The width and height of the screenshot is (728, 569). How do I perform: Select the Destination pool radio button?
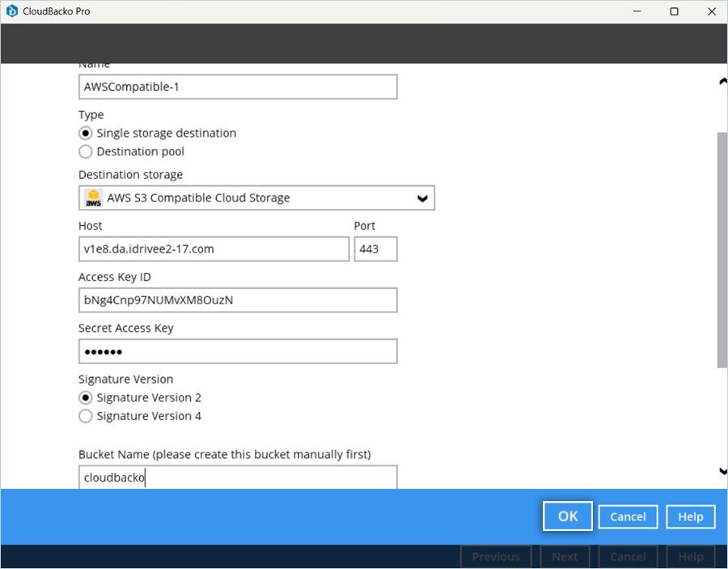(x=86, y=151)
